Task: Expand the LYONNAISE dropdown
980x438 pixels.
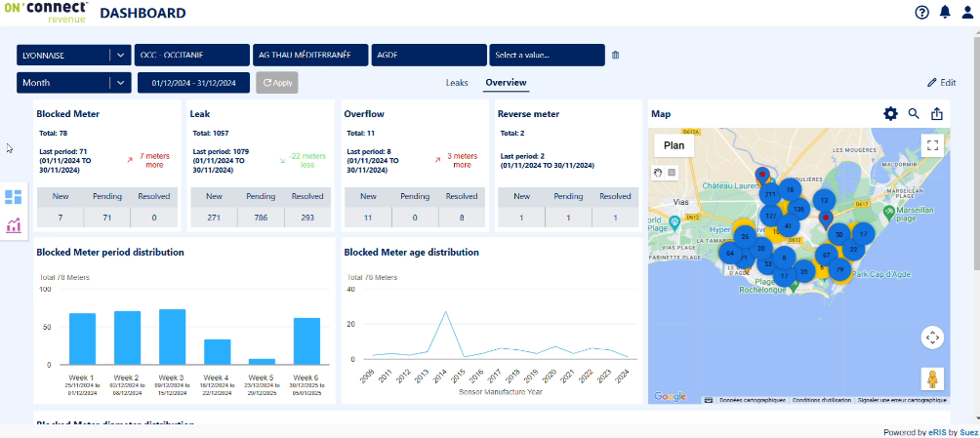Action: (x=119, y=55)
